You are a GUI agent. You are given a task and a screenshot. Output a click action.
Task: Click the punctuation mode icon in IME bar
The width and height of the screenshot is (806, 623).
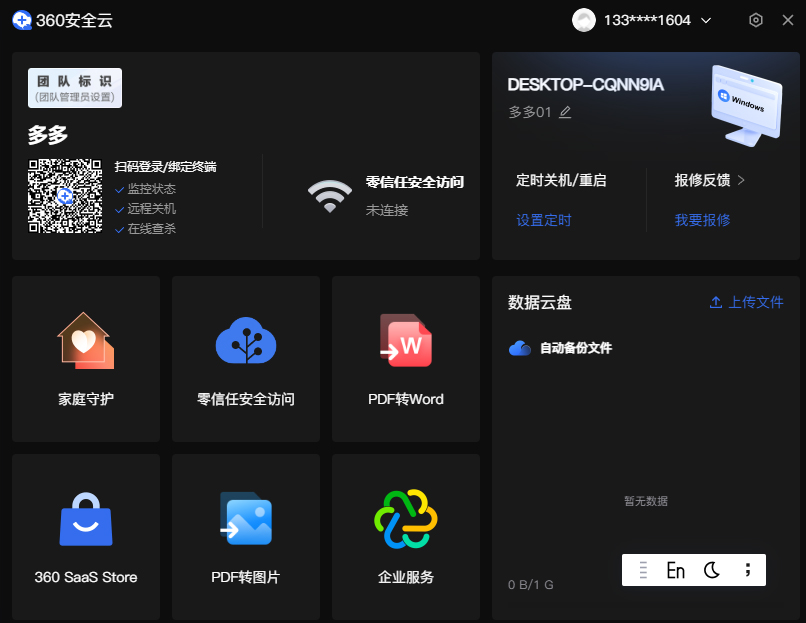tap(748, 570)
